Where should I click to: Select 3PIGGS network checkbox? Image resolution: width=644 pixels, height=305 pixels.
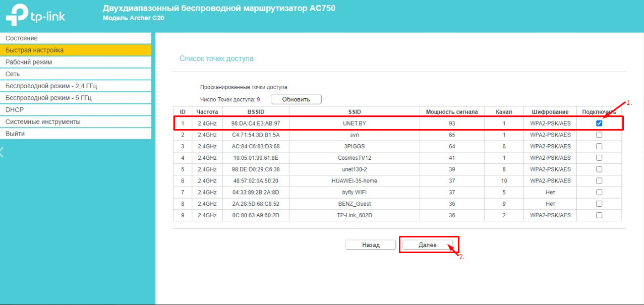pyautogui.click(x=599, y=146)
